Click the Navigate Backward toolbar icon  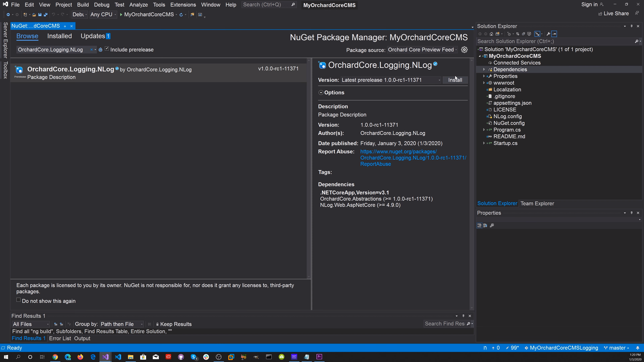click(x=8, y=14)
